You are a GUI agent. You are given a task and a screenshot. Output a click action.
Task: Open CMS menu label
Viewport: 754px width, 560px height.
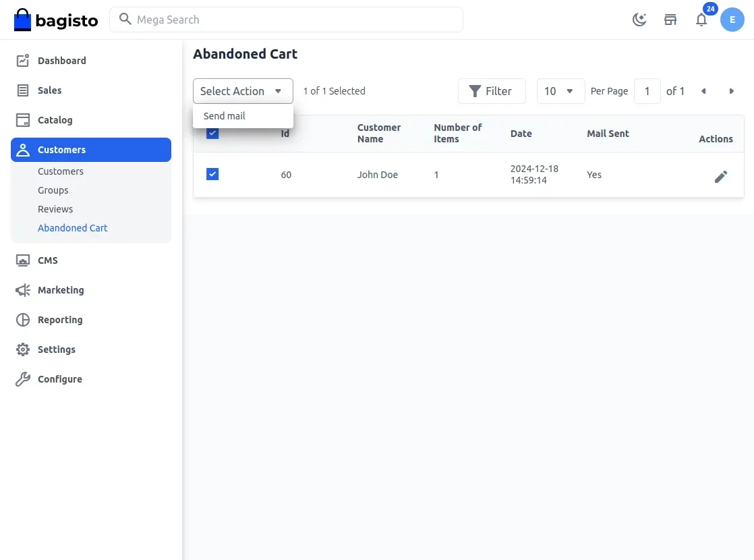coord(48,260)
